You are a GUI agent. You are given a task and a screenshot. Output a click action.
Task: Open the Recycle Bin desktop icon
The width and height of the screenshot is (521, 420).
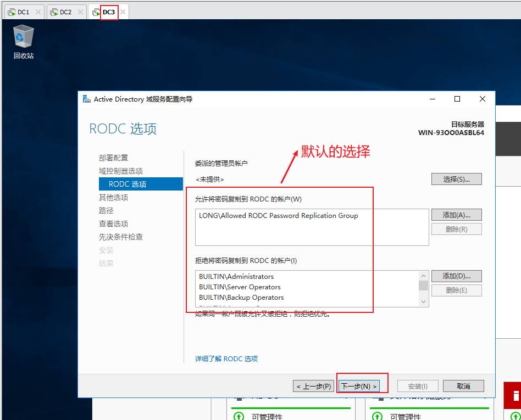[23, 42]
